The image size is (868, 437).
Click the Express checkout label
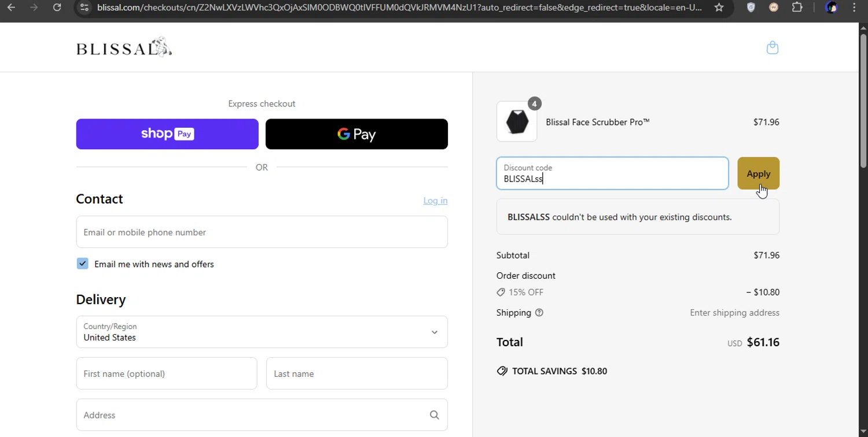pos(262,103)
